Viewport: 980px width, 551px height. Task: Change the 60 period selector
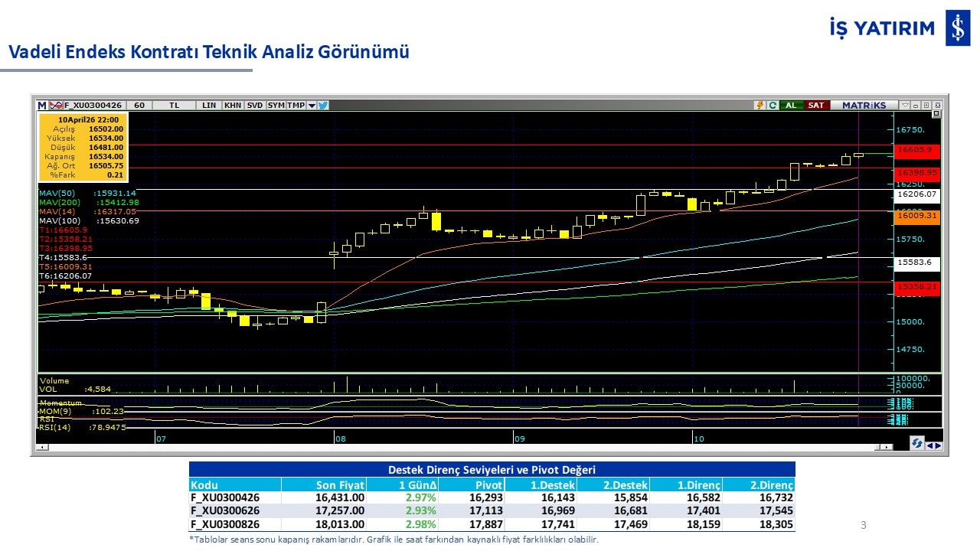[139, 106]
